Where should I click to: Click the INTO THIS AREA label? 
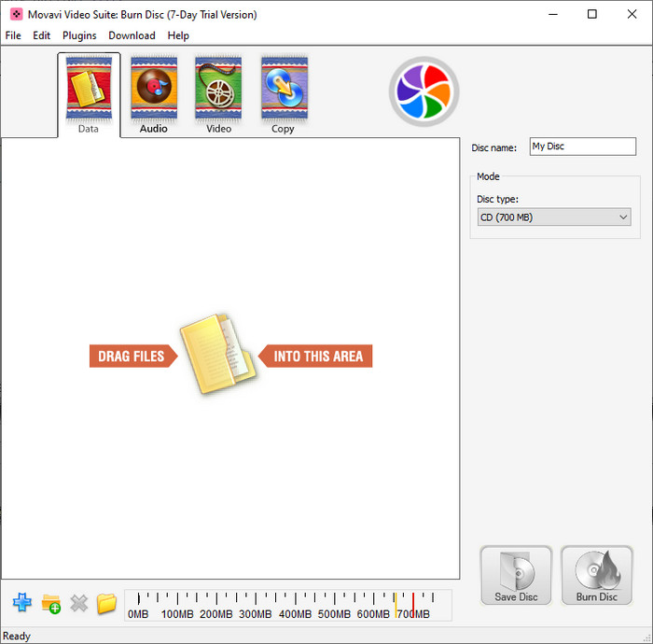pos(315,357)
